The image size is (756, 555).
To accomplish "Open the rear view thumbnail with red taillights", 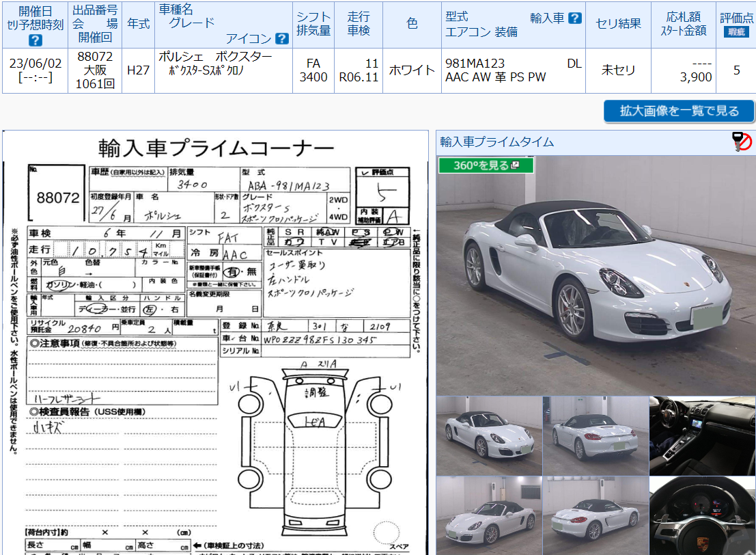I will [x=596, y=436].
